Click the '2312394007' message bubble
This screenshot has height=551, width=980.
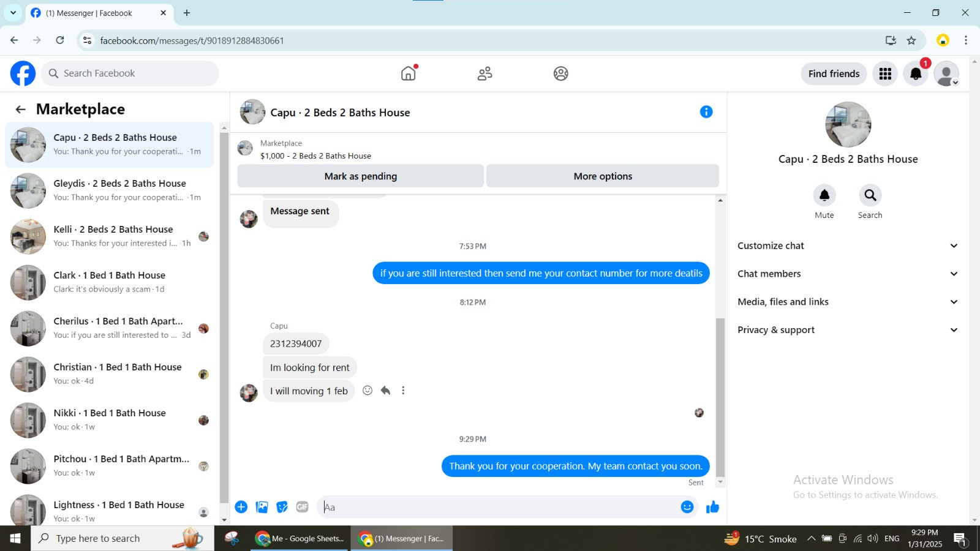296,343
